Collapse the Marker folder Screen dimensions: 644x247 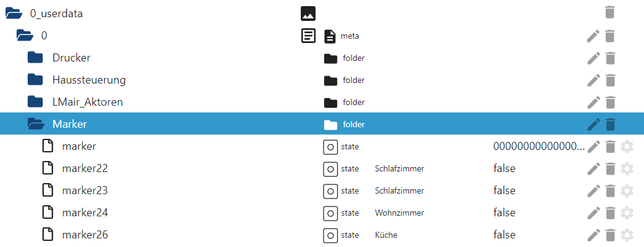coord(36,124)
